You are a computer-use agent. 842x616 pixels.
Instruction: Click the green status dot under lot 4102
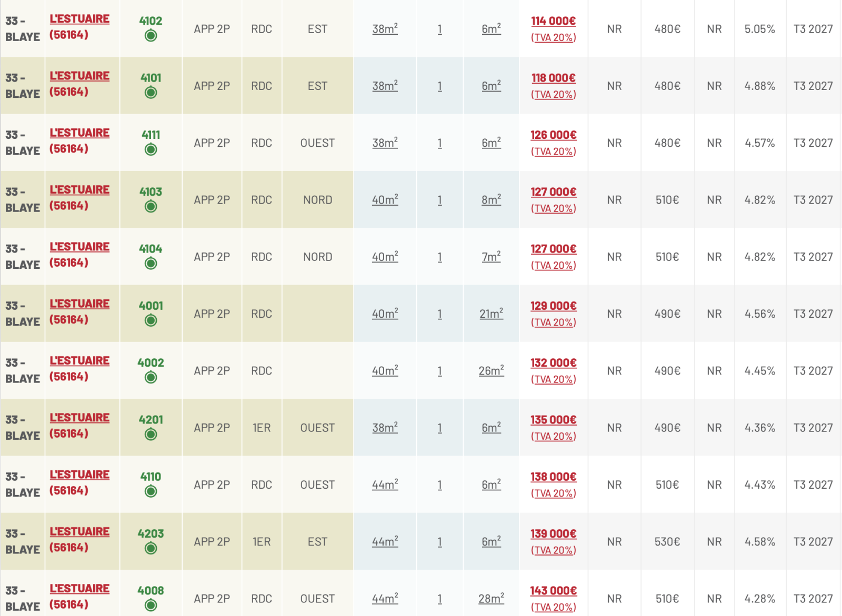click(x=151, y=36)
